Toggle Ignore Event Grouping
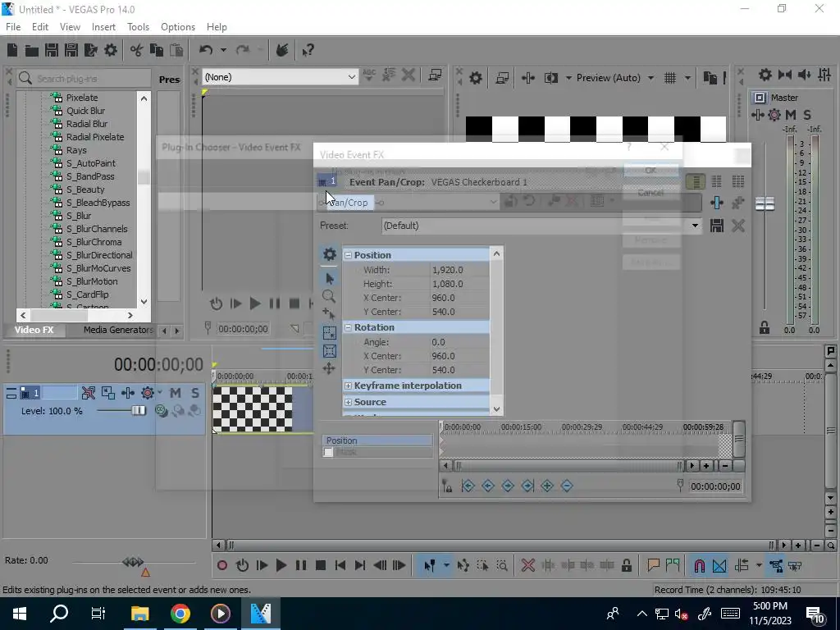Screen dimensions: 840x630 tap(795, 566)
